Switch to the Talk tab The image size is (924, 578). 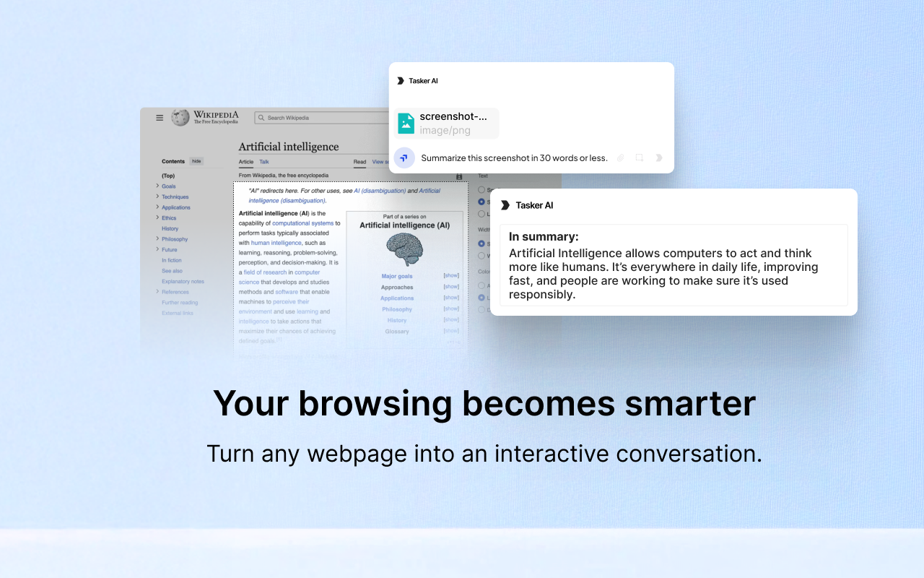(x=263, y=162)
